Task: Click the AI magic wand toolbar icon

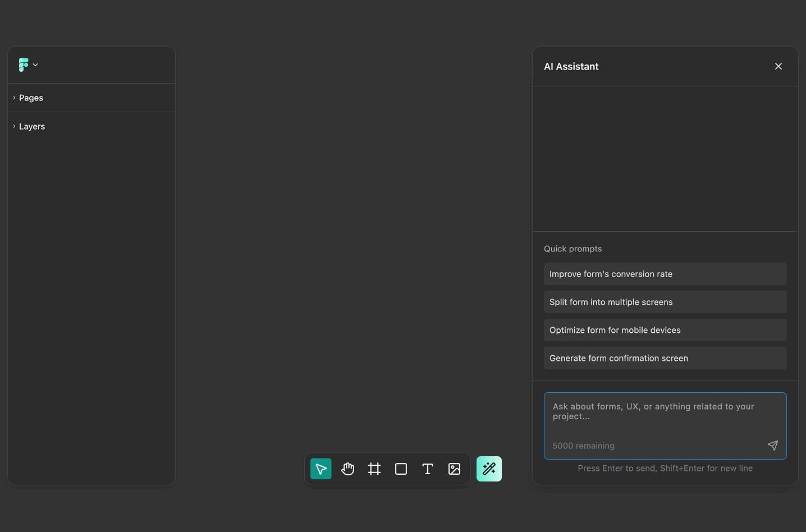Action: tap(488, 469)
